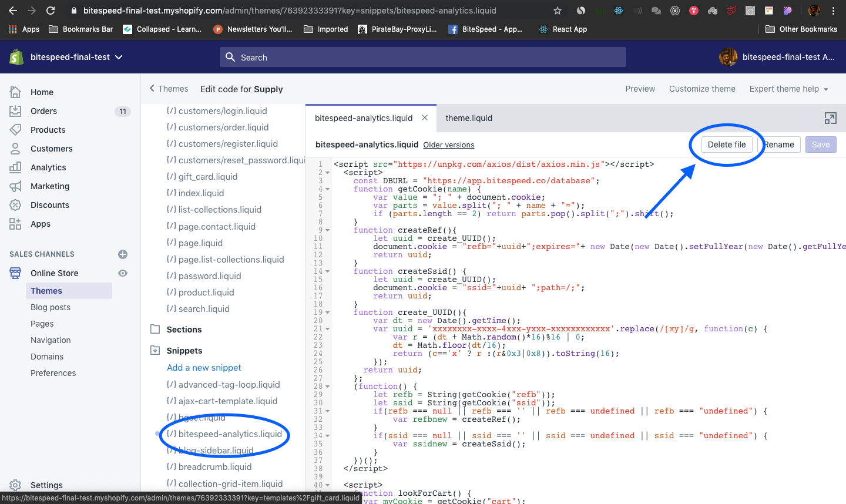This screenshot has height=504, width=846.
Task: Reload the page with the refresh icon
Action: click(51, 11)
